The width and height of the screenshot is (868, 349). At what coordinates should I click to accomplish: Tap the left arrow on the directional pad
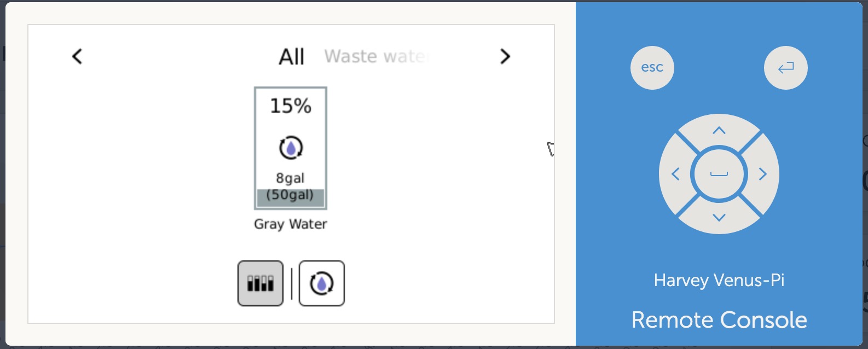(676, 174)
